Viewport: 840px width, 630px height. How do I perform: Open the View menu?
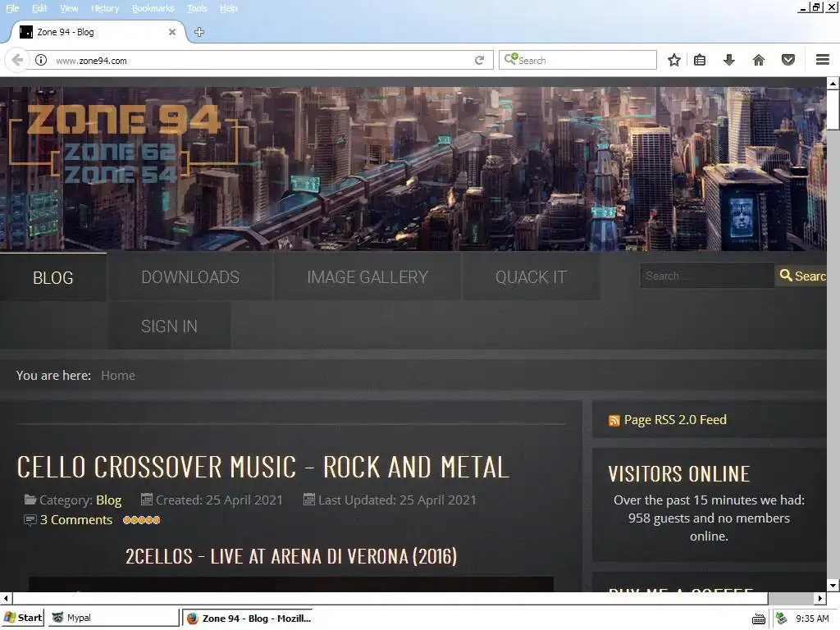(x=69, y=8)
